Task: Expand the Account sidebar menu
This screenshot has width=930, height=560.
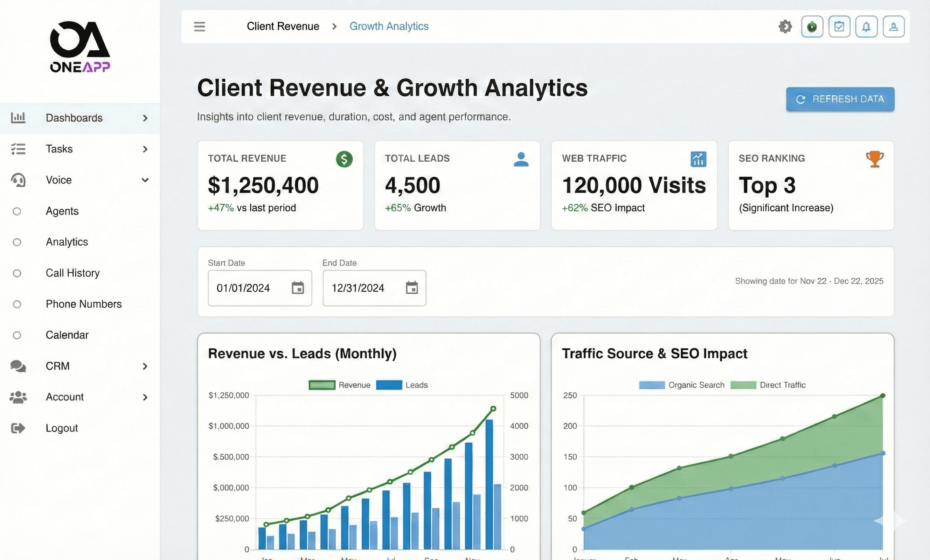Action: click(x=146, y=397)
